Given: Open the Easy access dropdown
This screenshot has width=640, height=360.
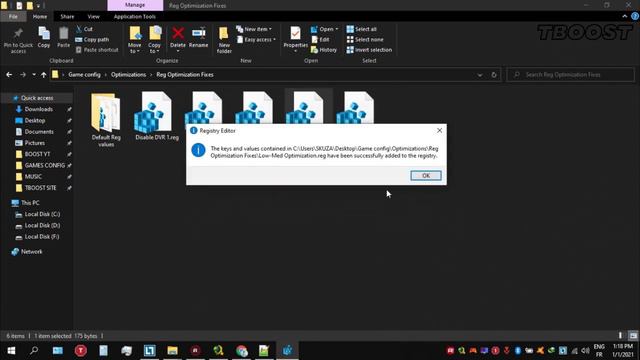Looking at the screenshot, I should (x=256, y=40).
